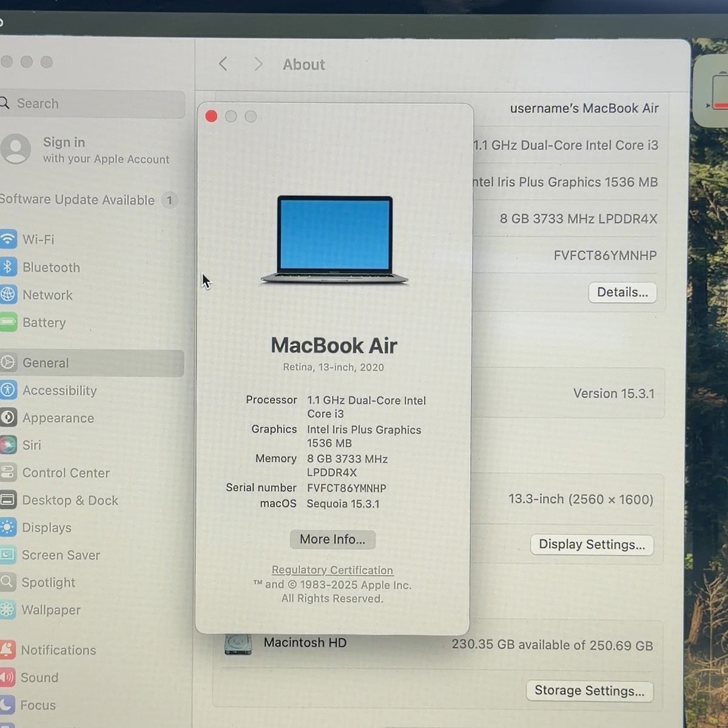Image resolution: width=728 pixels, height=728 pixels.
Task: Close the About This Mac window
Action: [x=211, y=116]
